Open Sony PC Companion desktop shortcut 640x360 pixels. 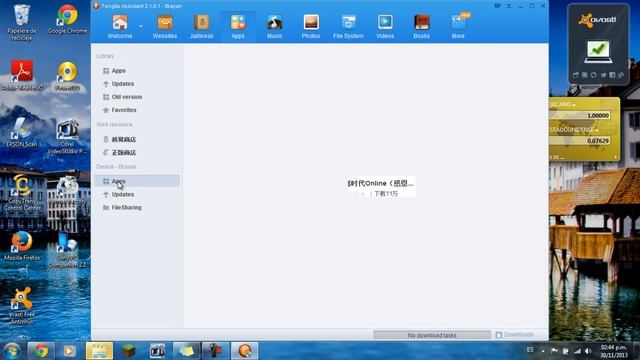(x=67, y=250)
